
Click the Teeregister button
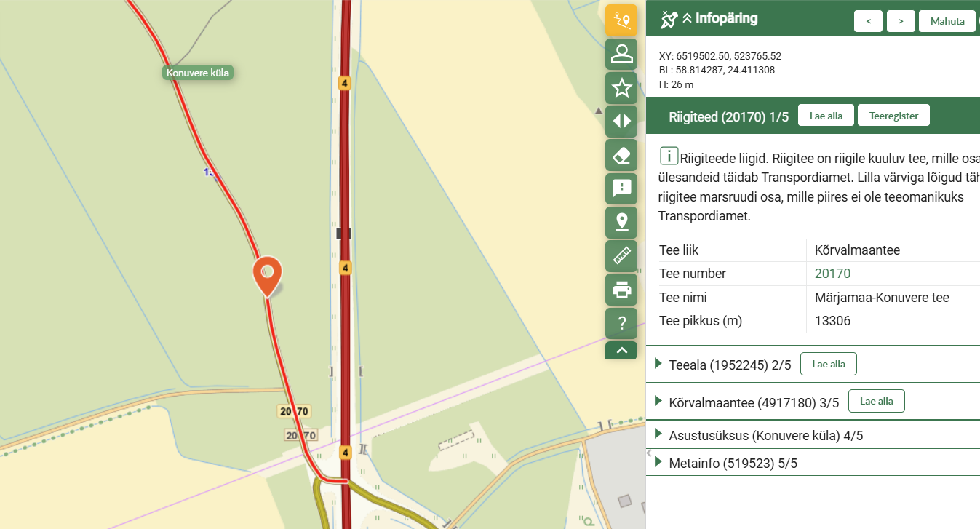pos(893,116)
